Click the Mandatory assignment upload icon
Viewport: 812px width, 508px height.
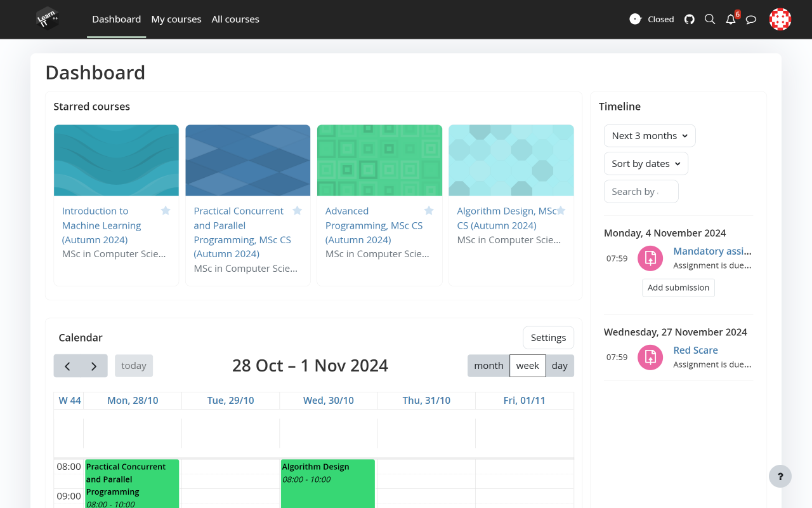point(650,258)
